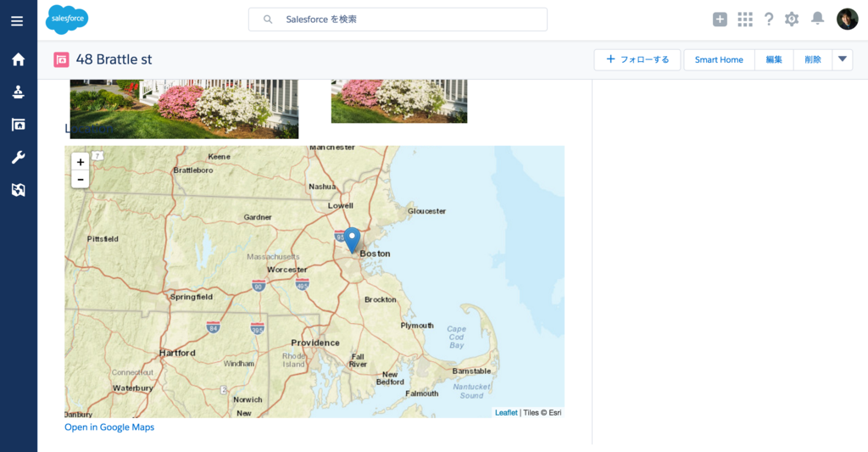Zoom in on the map
The image size is (868, 452).
point(81,162)
